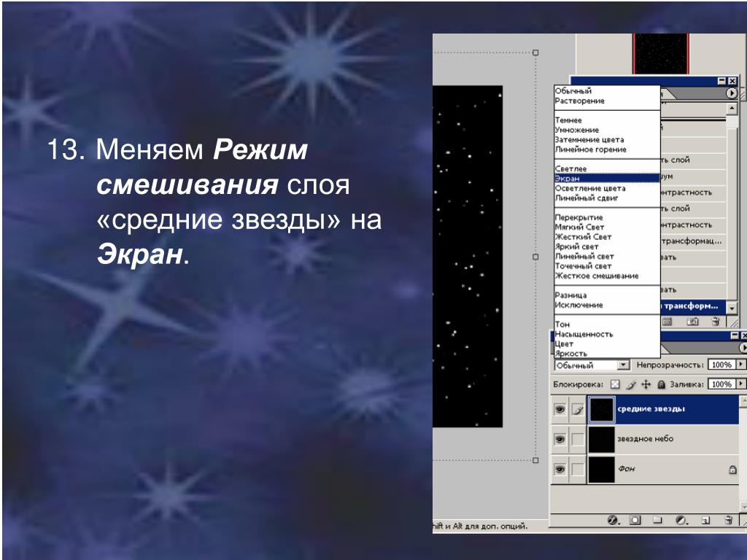Choose the Линейное горение blend mode
Viewport: 747px width, 560px height.
pyautogui.click(x=606, y=149)
